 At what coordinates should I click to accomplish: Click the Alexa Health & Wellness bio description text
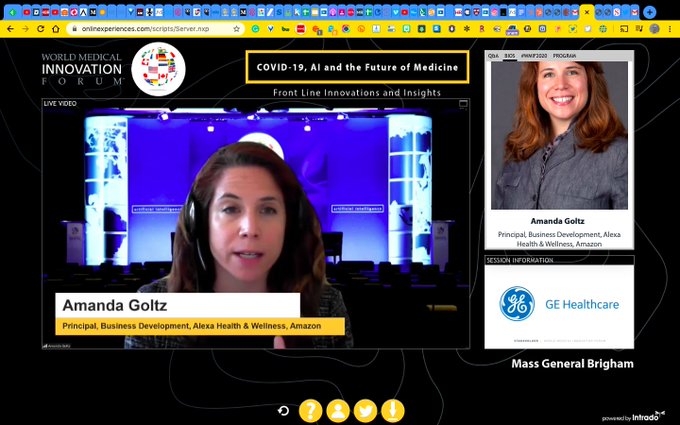point(559,239)
